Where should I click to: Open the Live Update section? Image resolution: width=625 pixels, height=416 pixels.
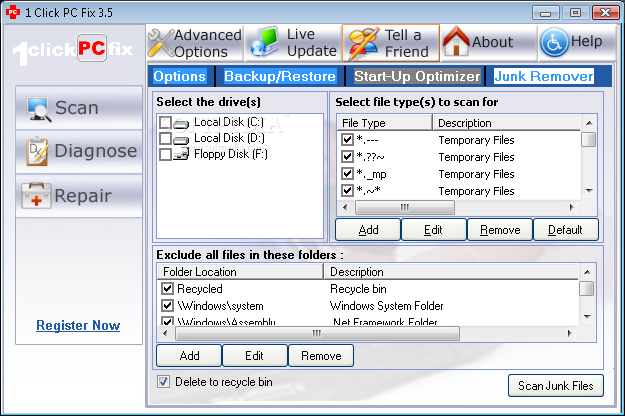(293, 43)
